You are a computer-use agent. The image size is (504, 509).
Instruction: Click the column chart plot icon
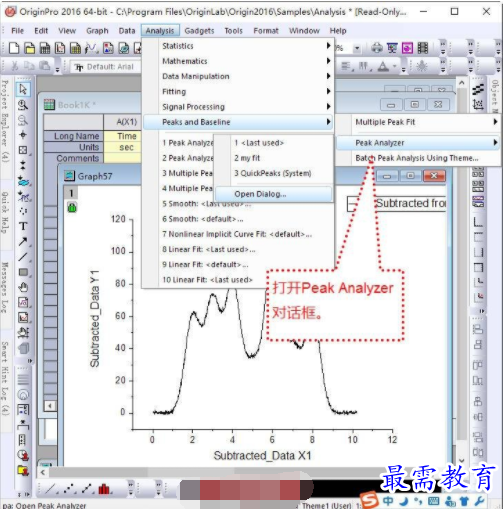pyautogui.click(x=104, y=489)
